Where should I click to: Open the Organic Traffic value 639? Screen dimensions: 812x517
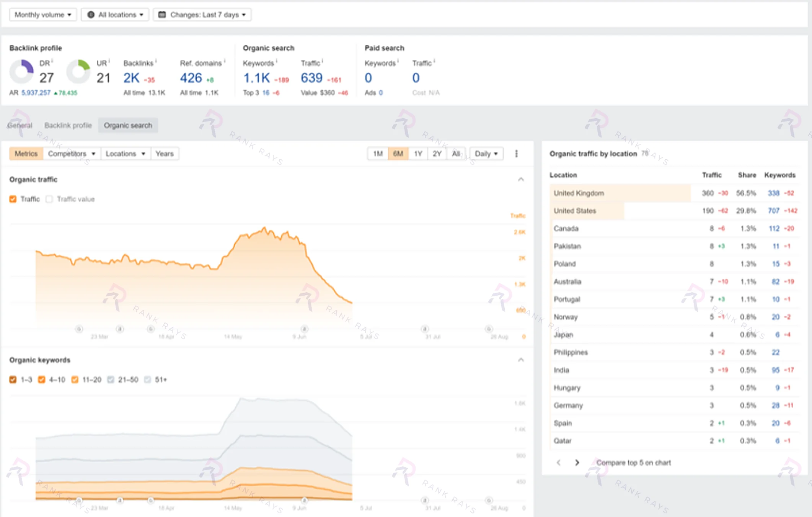tap(311, 78)
